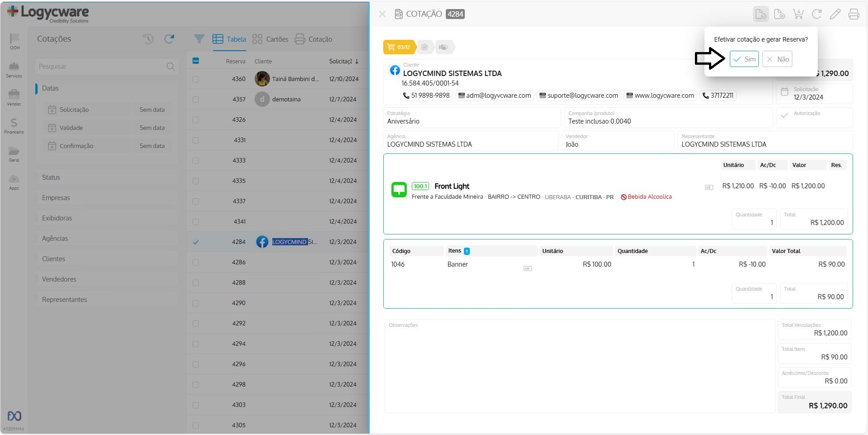Viewport: 868px width, 435px height.
Task: Click the Facebook icon beside client name
Action: pyautogui.click(x=395, y=71)
